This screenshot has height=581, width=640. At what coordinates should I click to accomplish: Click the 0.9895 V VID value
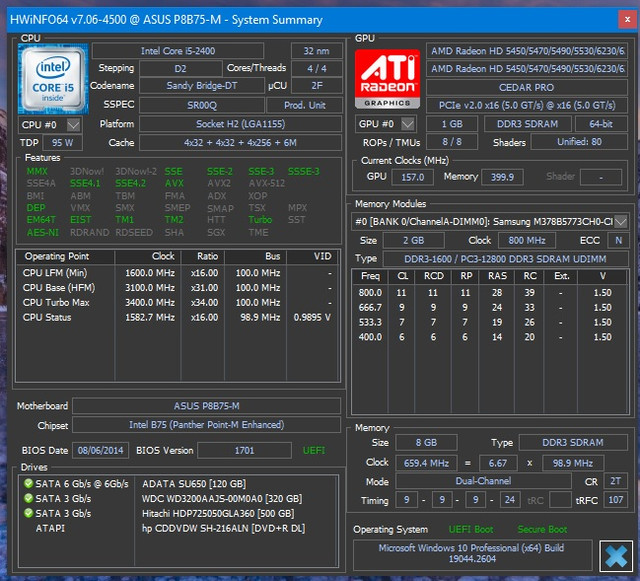[312, 317]
